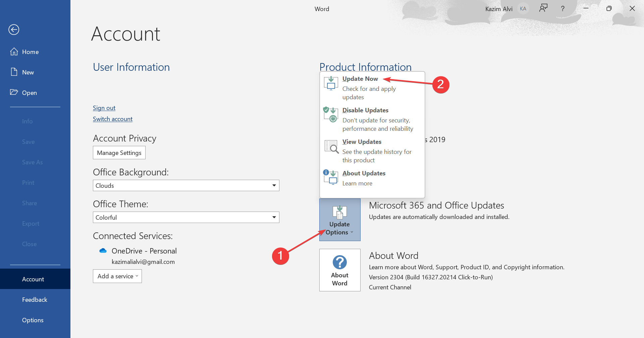The image size is (644, 338).
Task: Click the Disable Updates shield icon
Action: point(330,115)
